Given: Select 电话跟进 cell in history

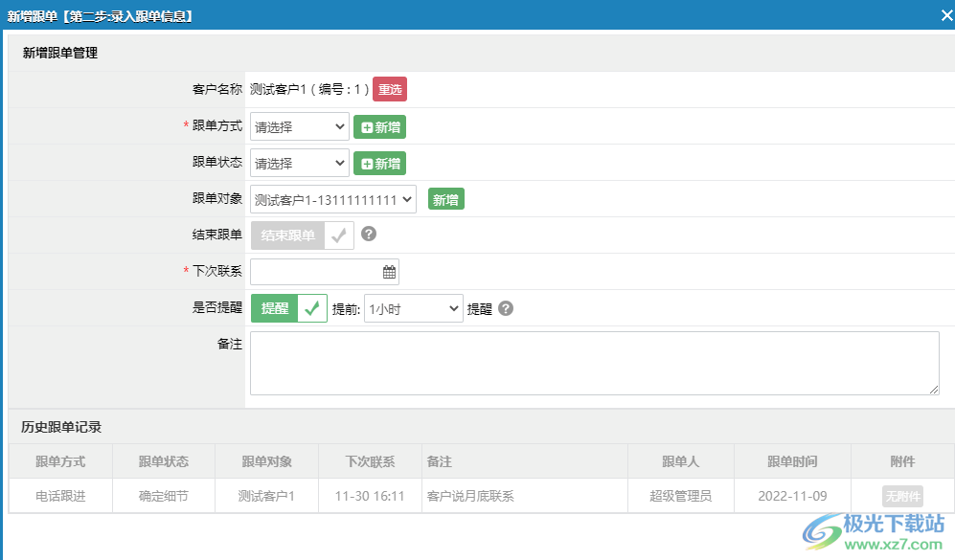Looking at the screenshot, I should tap(60, 496).
